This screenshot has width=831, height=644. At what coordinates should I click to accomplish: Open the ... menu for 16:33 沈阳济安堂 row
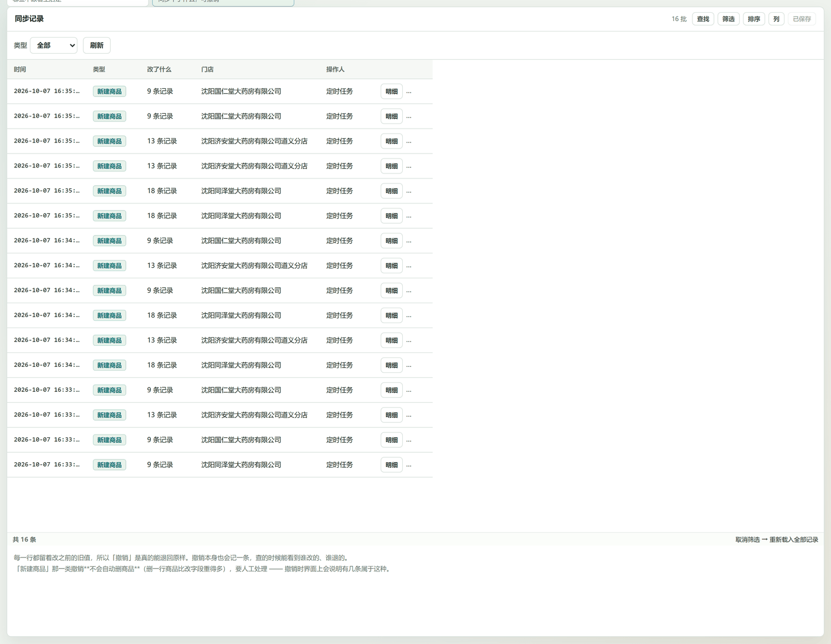click(409, 415)
